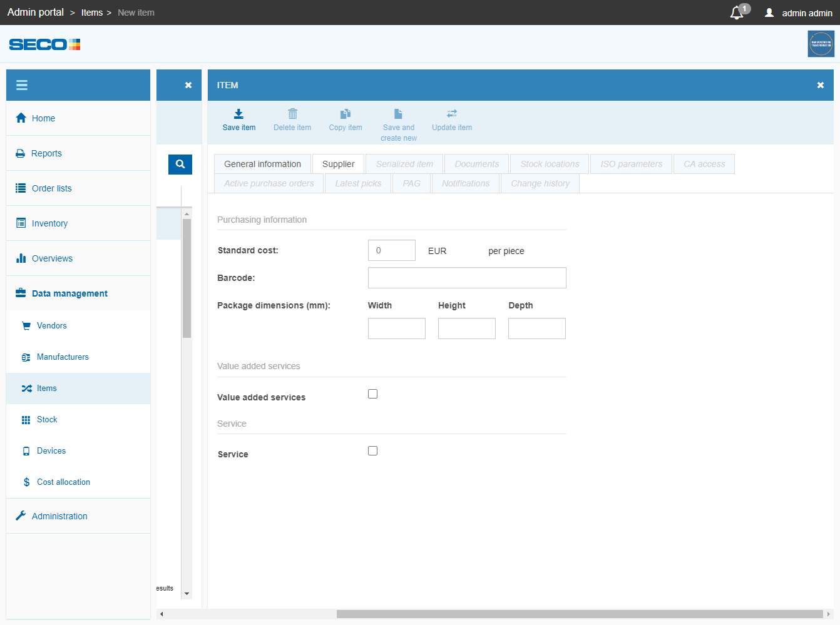Click the vertical list scrollbar thumb
This screenshot has height=625, width=840.
point(187,278)
